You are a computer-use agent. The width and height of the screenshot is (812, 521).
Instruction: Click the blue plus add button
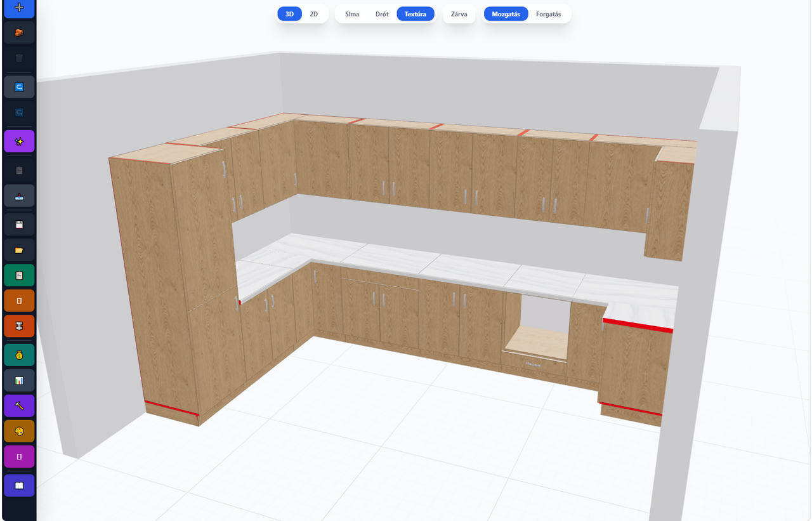click(x=19, y=8)
